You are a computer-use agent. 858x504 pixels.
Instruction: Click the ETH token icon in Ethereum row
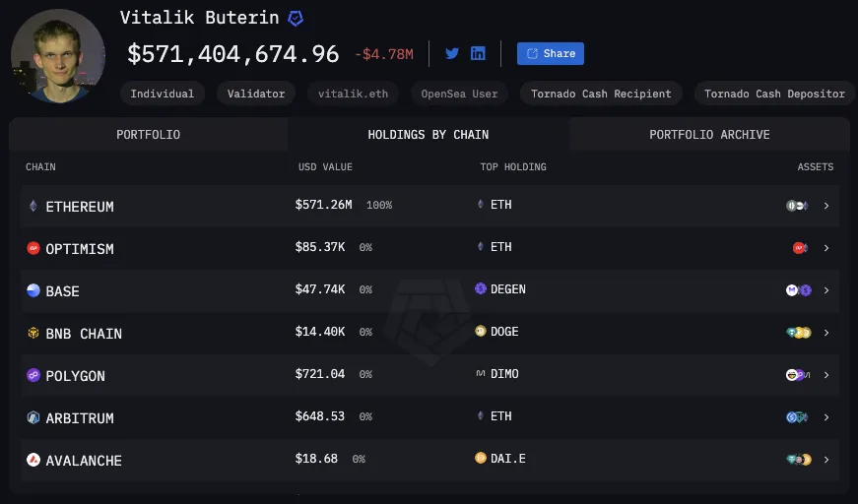481,204
